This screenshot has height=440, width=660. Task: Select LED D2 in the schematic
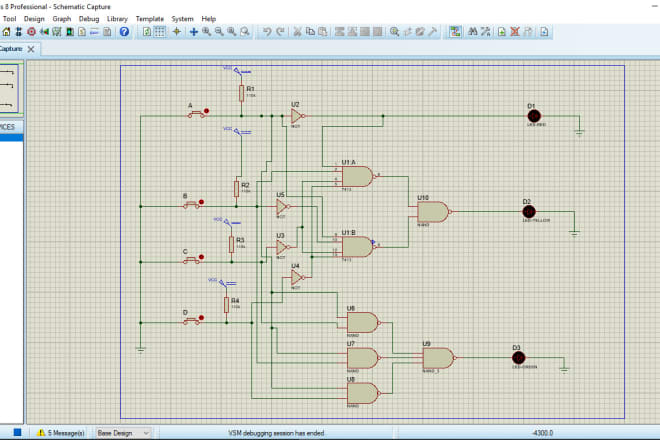click(529, 211)
